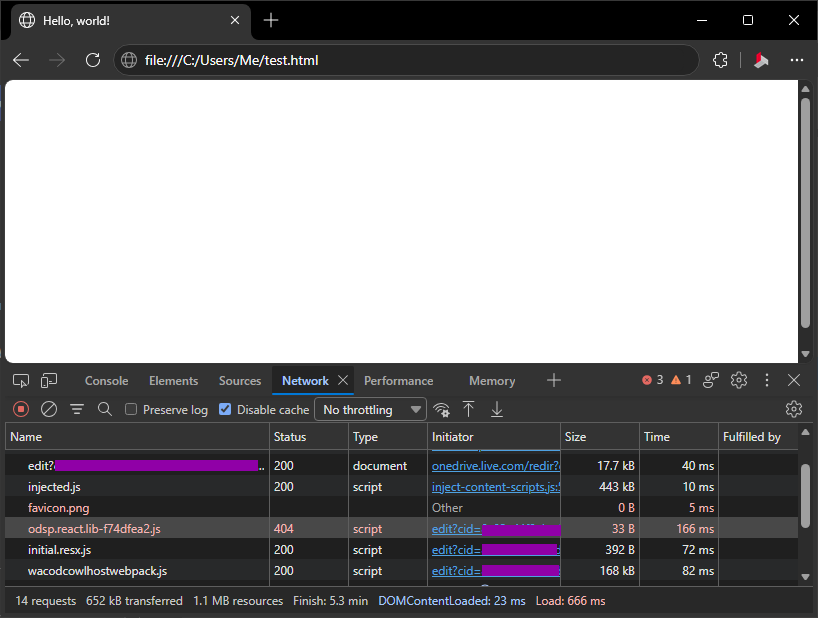Screen dimensions: 818x618
Task: Enable Preserve log checkbox
Action: click(131, 409)
